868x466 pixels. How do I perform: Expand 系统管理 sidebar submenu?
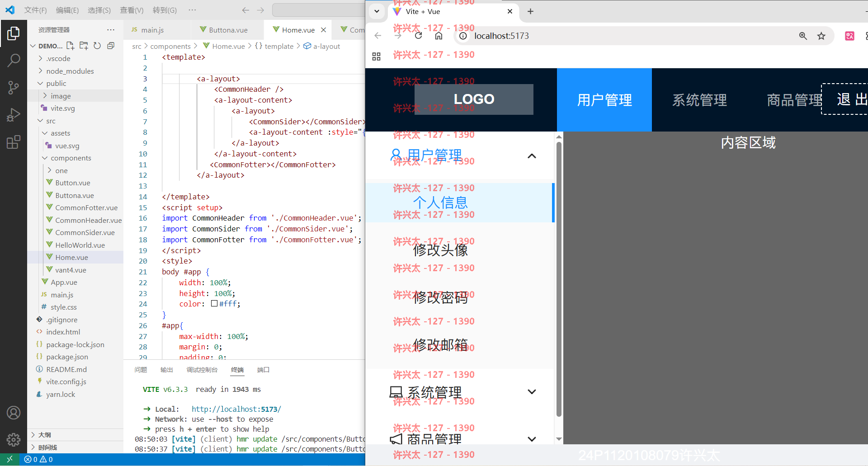(x=532, y=392)
